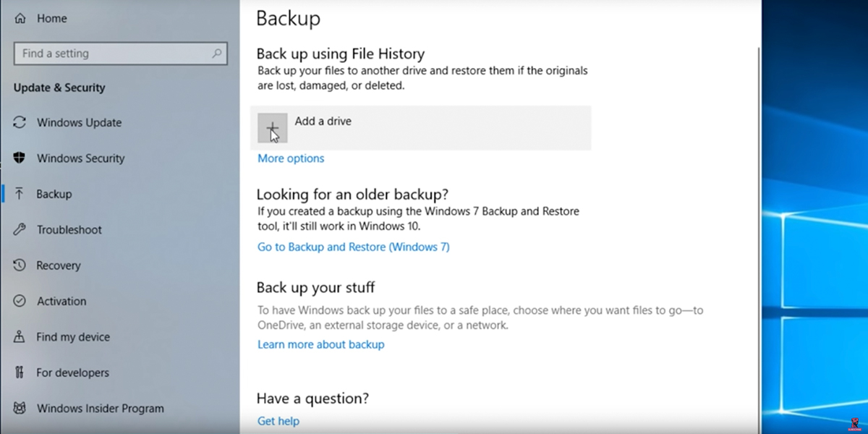Click the Recovery icon in sidebar
This screenshot has height=434, width=868.
(x=18, y=265)
